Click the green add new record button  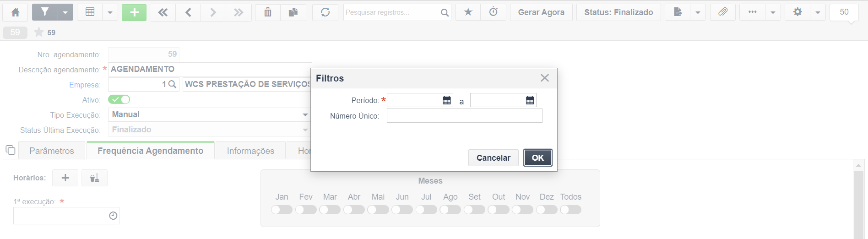(134, 12)
